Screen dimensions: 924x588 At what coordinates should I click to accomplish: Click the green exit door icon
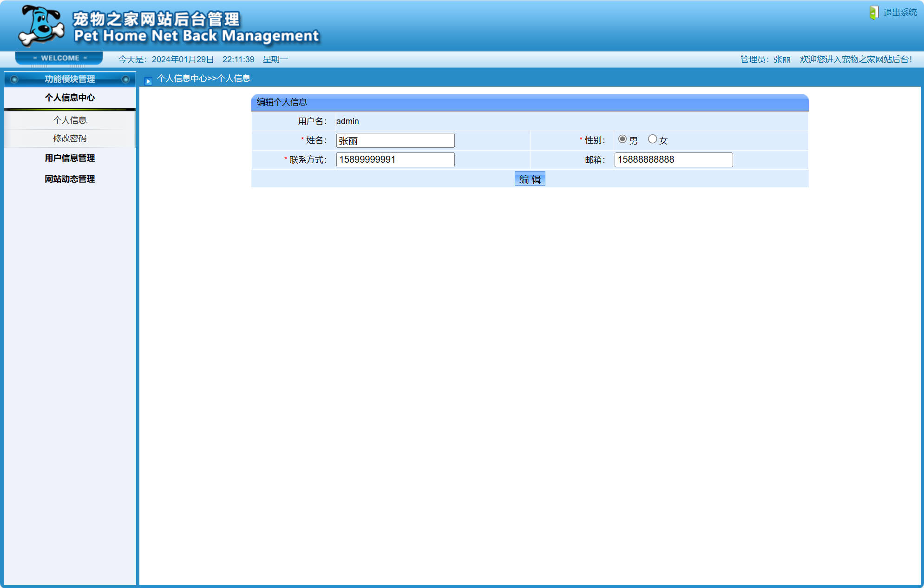click(873, 13)
